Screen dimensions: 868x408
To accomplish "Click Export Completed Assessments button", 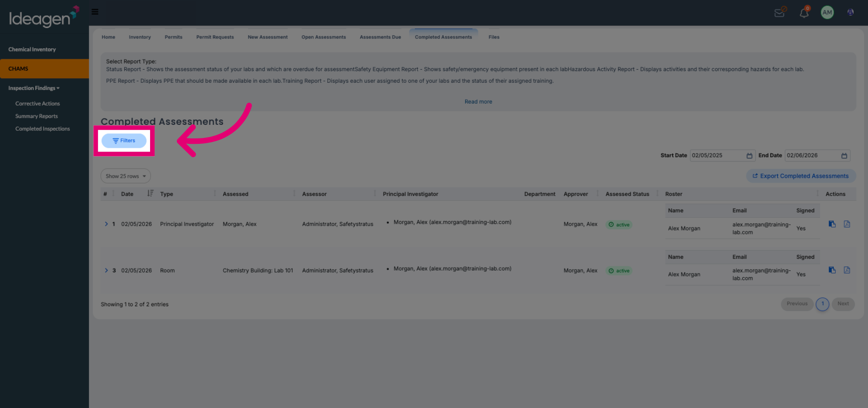I will (x=801, y=176).
